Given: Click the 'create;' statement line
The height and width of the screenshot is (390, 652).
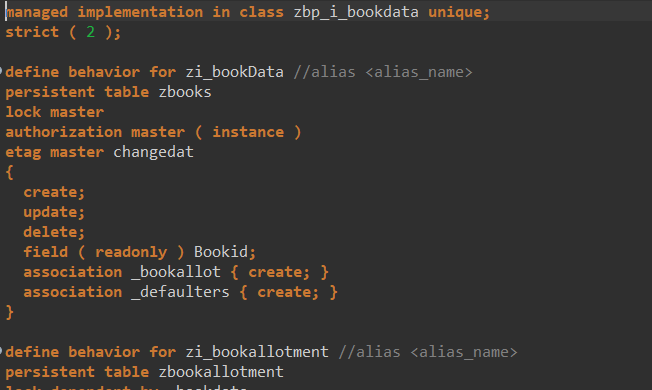Looking at the screenshot, I should 54,192.
